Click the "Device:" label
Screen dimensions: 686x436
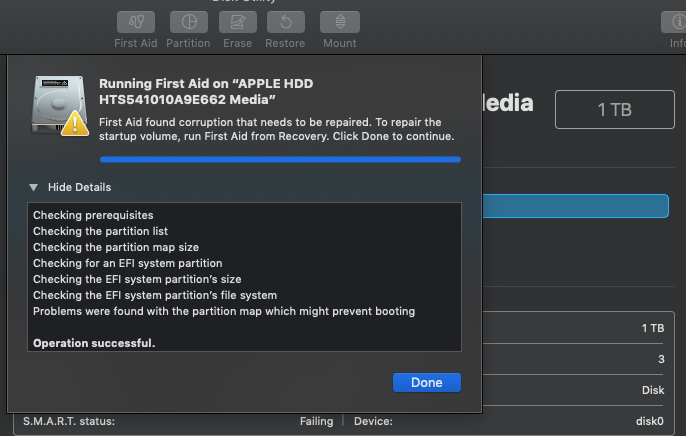373,421
